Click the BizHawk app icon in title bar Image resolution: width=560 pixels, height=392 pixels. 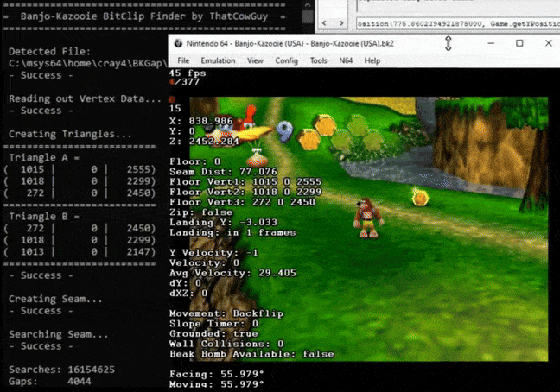tap(177, 42)
